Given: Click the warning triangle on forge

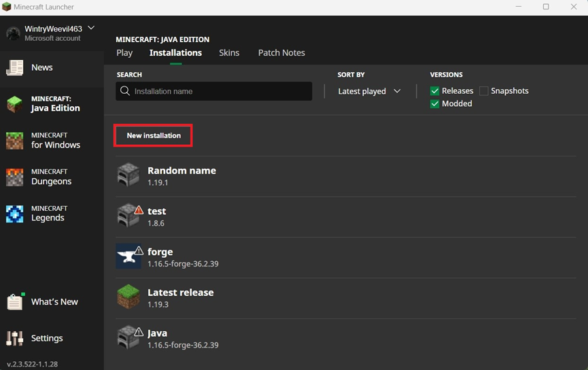Looking at the screenshot, I should [139, 250].
